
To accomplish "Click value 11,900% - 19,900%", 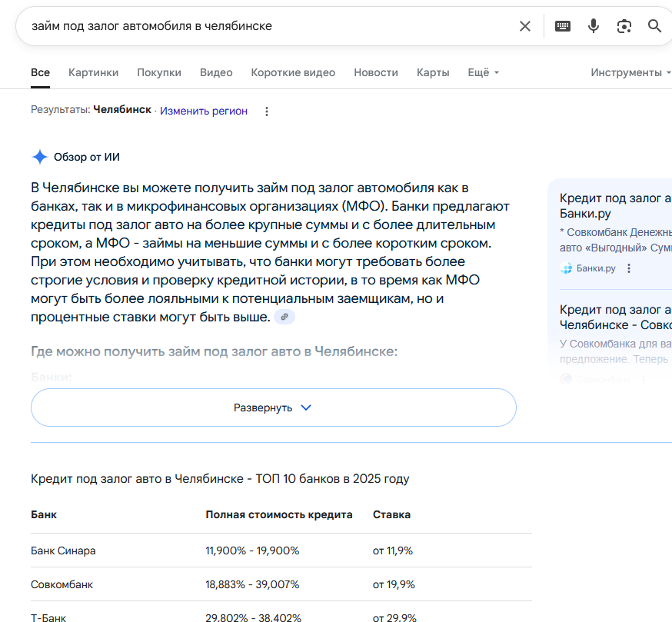I will pos(252,550).
